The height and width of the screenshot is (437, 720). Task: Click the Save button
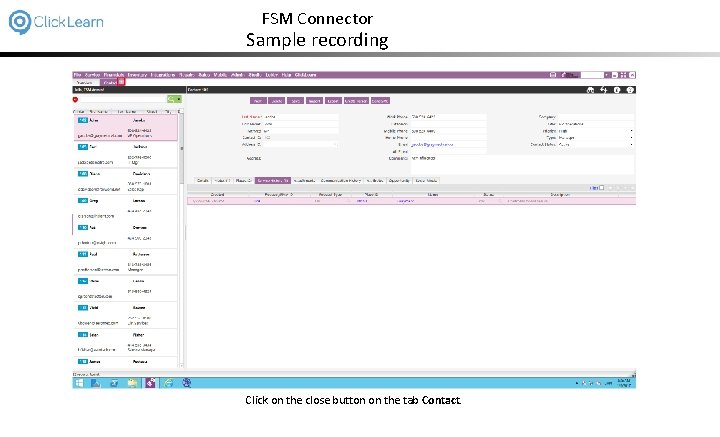click(x=295, y=101)
